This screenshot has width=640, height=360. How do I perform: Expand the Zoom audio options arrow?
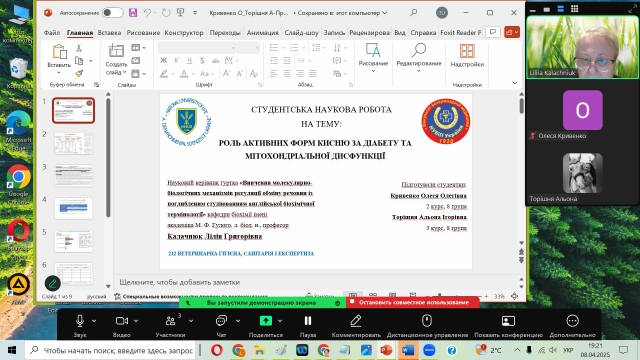(94, 321)
